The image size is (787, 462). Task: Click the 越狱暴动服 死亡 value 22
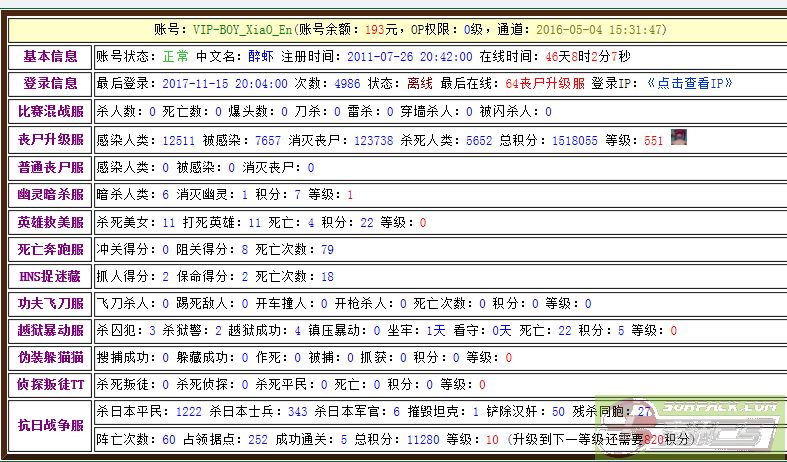pyautogui.click(x=565, y=331)
